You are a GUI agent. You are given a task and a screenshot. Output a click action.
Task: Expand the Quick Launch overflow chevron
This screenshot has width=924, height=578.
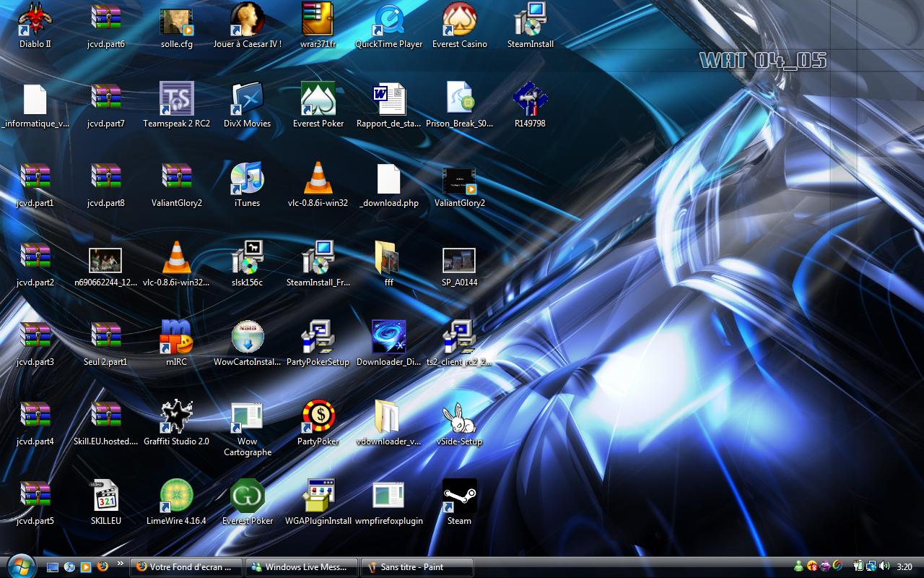coord(120,563)
